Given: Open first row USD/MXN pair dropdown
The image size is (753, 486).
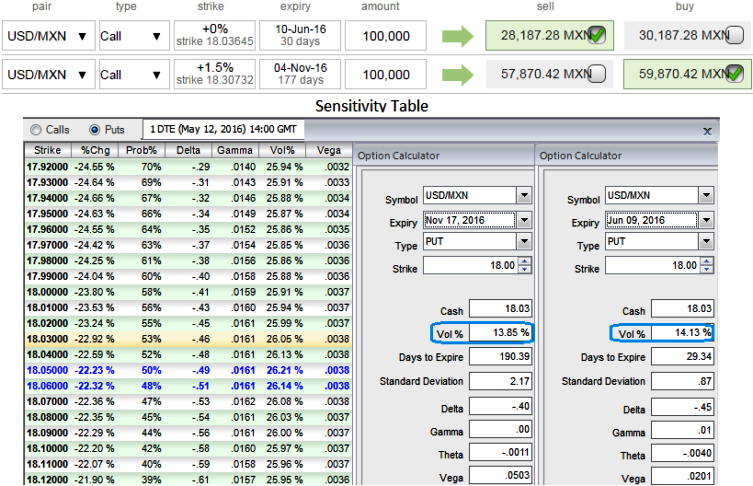Looking at the screenshot, I should point(48,36).
